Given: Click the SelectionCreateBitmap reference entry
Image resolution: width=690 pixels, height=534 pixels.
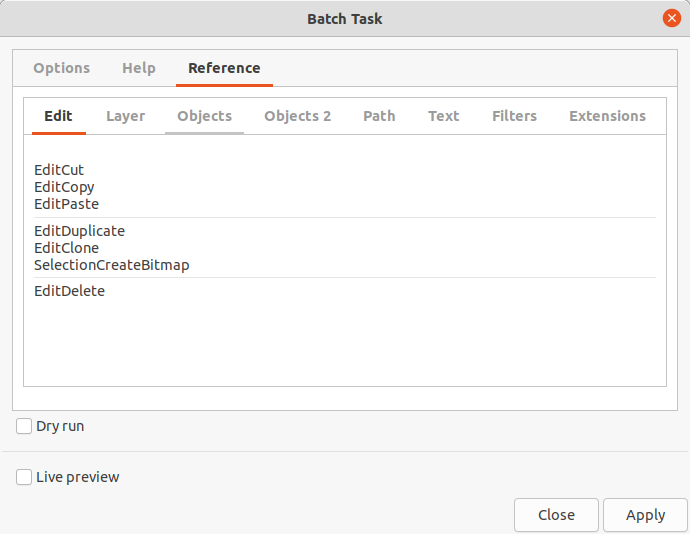Looking at the screenshot, I should (x=112, y=265).
